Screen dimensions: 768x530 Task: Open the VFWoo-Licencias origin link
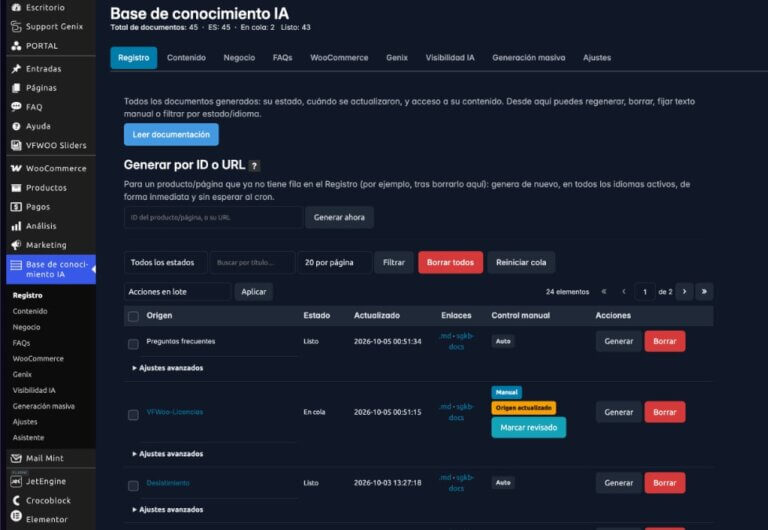tap(175, 412)
